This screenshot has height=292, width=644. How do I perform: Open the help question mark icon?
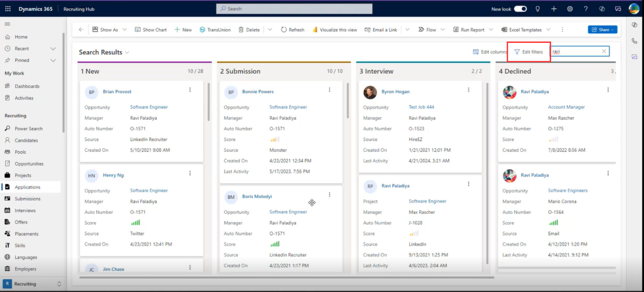tap(586, 9)
